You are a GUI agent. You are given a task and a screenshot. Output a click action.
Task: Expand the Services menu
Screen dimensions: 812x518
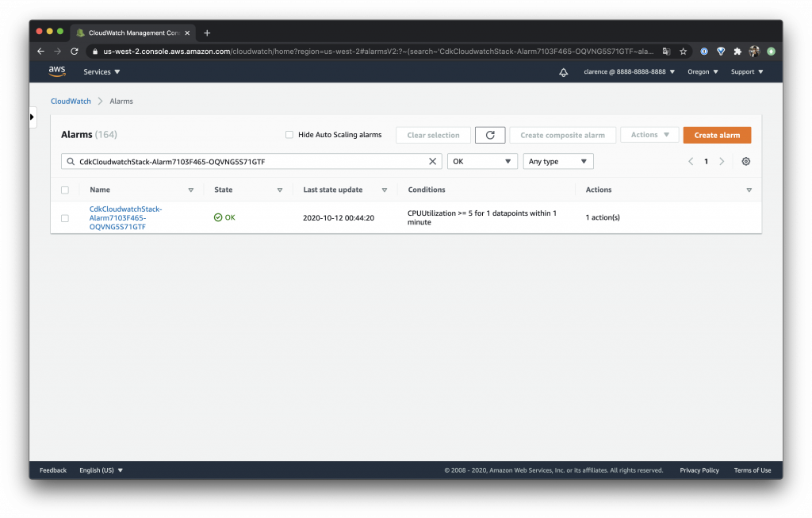(x=101, y=72)
